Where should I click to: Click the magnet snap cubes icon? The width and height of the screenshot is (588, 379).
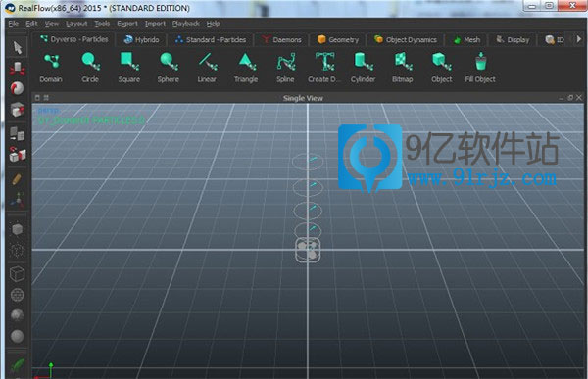tap(18, 154)
